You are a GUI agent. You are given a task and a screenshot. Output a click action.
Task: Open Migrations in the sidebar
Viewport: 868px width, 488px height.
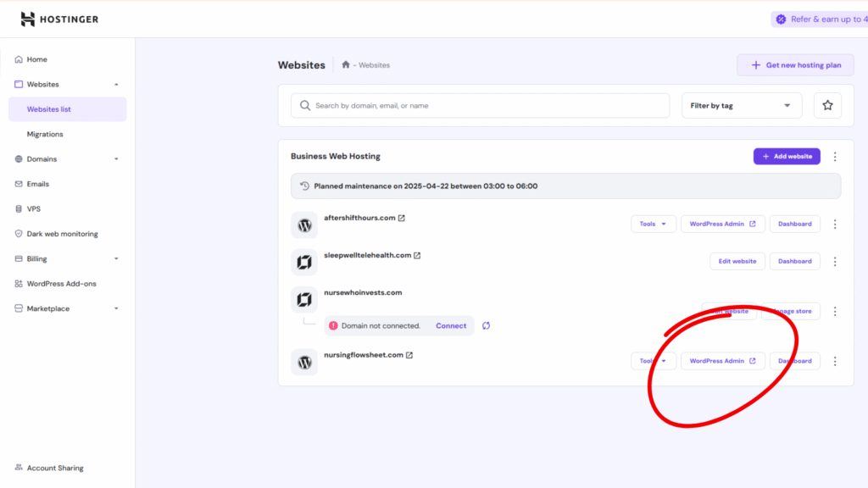[45, 134]
